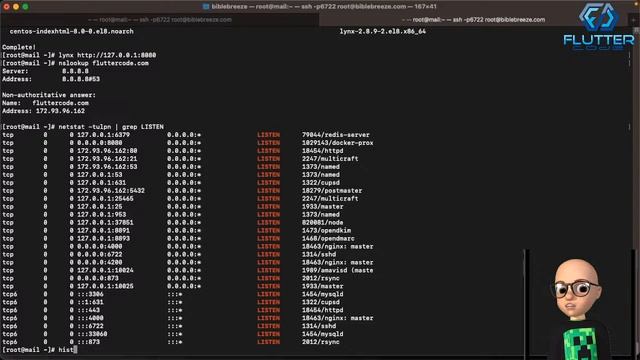
Task: Click the ':::3306' tcp6 address
Action: tap(90, 294)
